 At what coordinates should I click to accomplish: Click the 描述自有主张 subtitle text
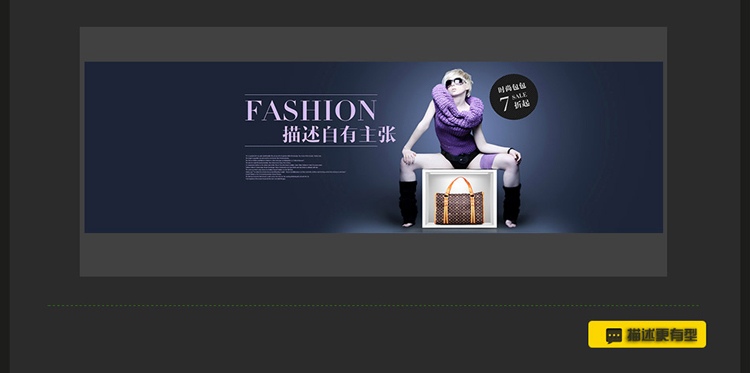point(339,135)
